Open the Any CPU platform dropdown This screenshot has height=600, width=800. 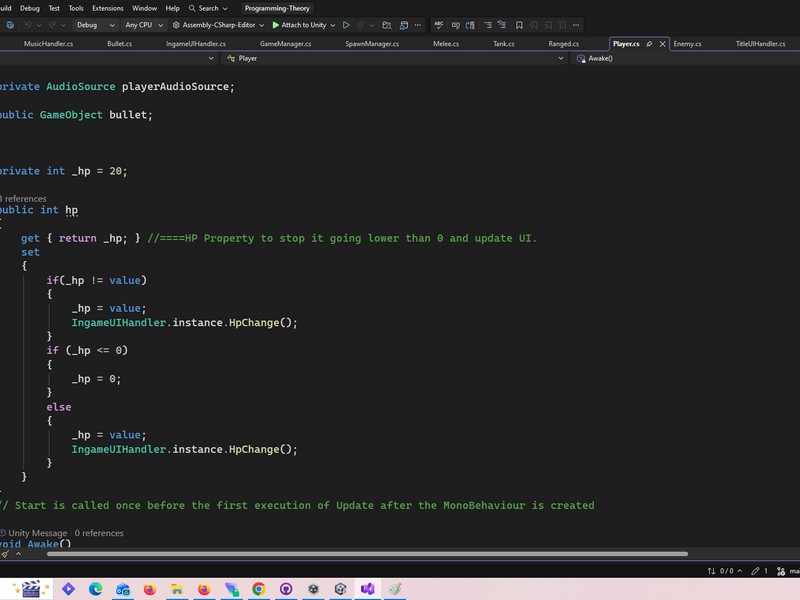pos(143,25)
